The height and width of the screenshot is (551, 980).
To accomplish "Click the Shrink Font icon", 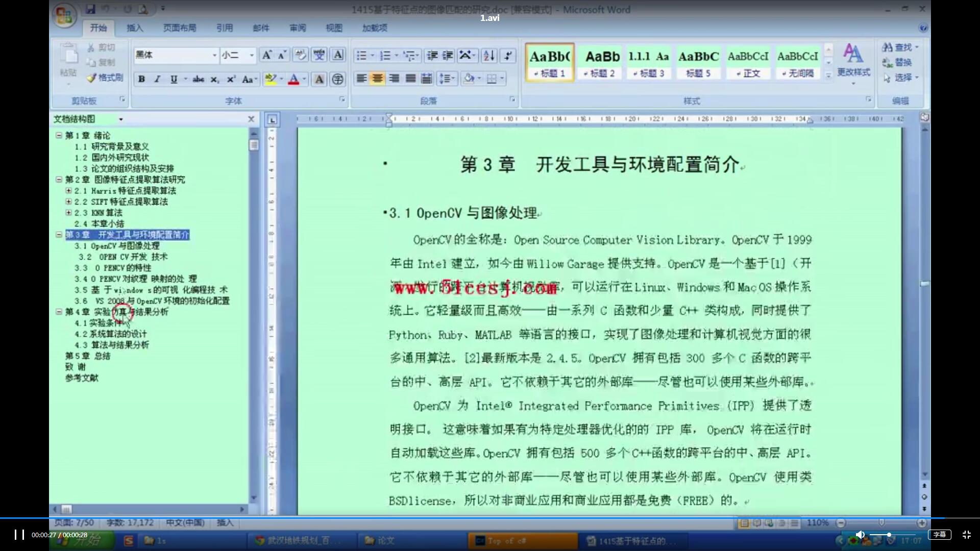I will pos(282,55).
